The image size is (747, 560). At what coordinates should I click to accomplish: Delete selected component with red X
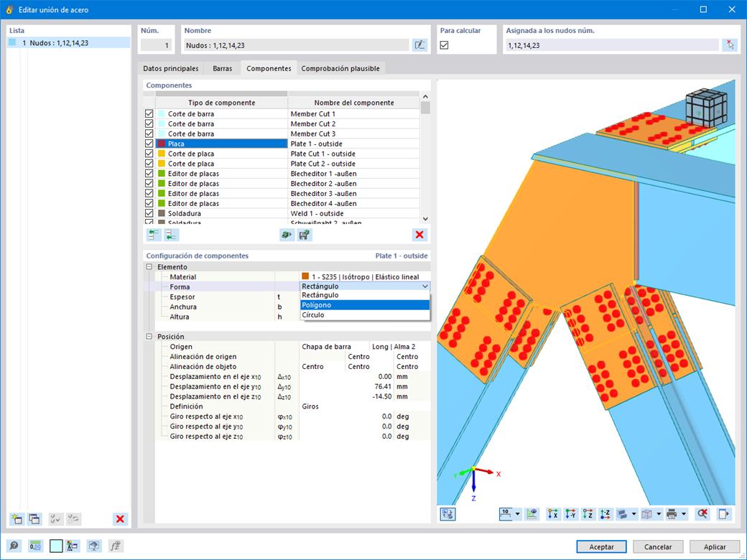[419, 235]
